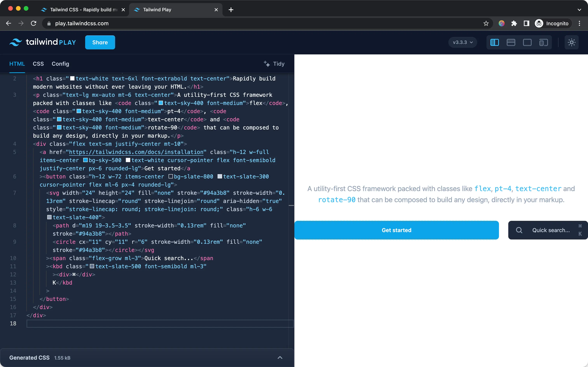Open the Chrome three-dot menu
This screenshot has width=588, height=367.
[x=579, y=23]
